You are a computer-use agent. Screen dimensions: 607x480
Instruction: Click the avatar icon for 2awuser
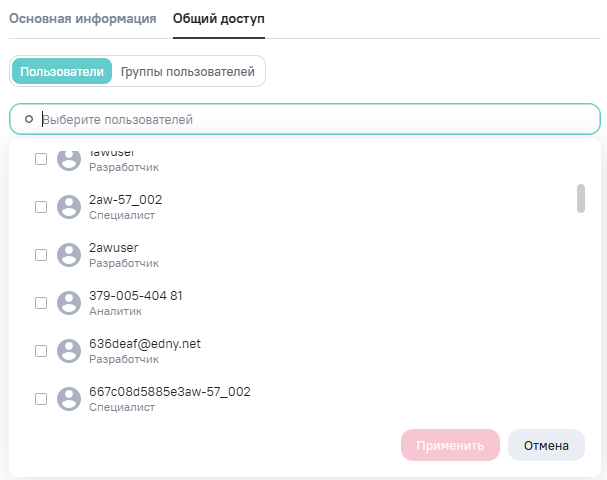point(69,255)
